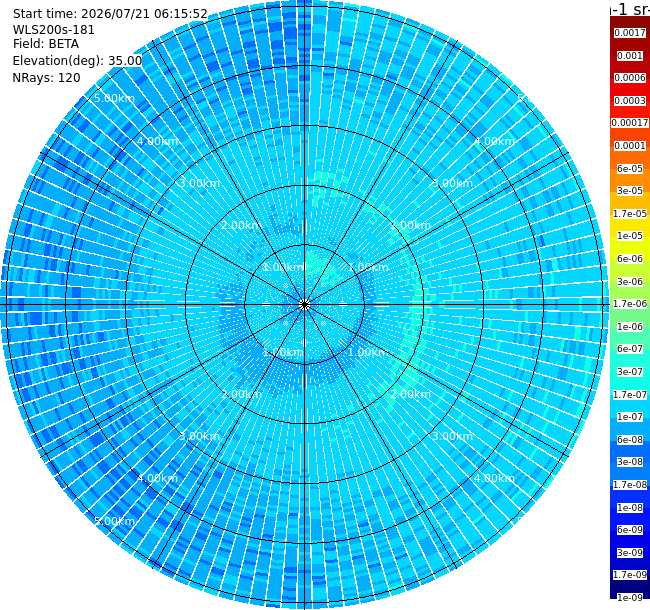This screenshot has height=610, width=650.
Task: Click the WLS200s-181 instrument label
Action: point(53,30)
